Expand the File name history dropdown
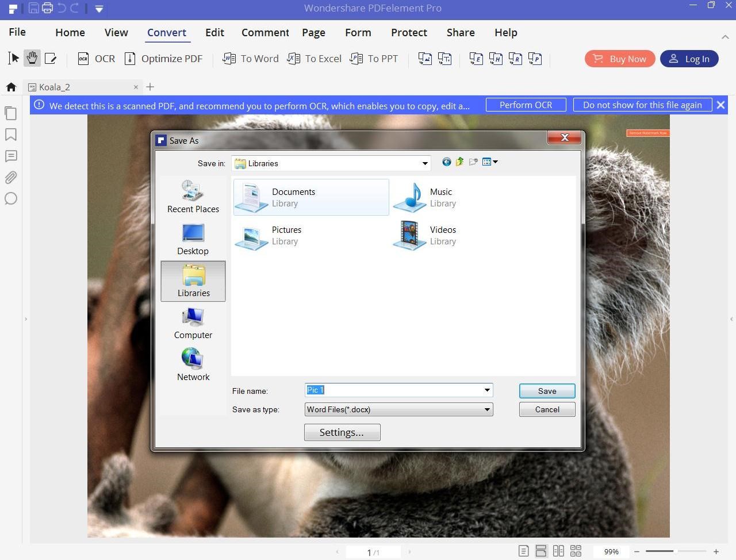The image size is (736, 560). pos(487,390)
